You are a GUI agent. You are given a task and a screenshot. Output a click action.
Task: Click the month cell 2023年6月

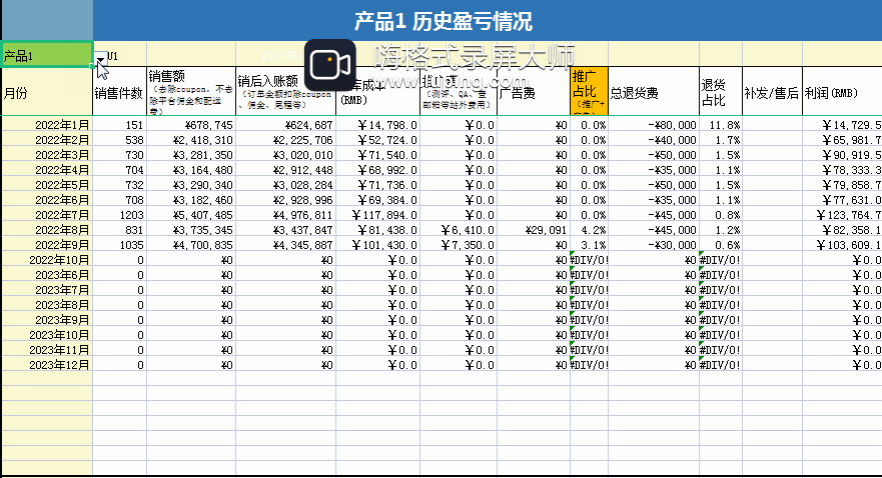click(47, 275)
